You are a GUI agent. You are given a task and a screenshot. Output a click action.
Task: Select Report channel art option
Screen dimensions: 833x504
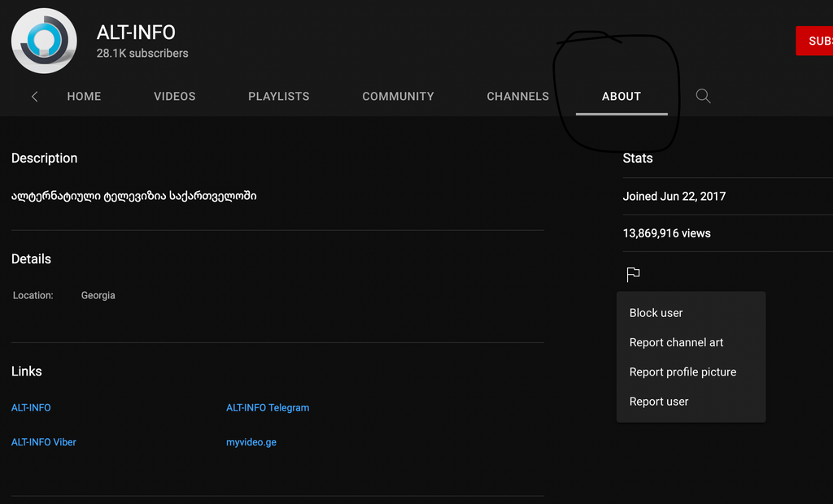click(676, 342)
